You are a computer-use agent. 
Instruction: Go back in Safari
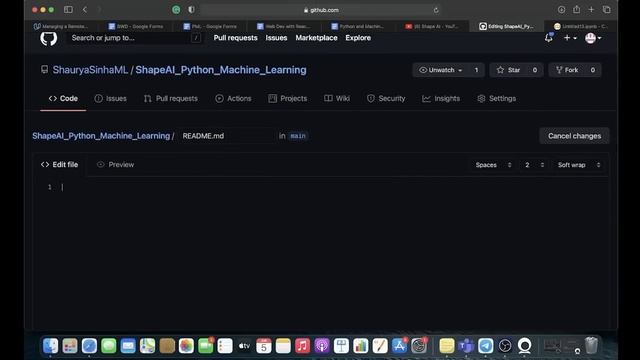85,9
